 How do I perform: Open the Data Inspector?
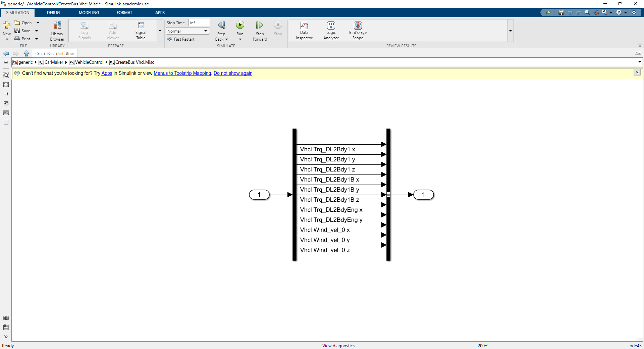304,31
